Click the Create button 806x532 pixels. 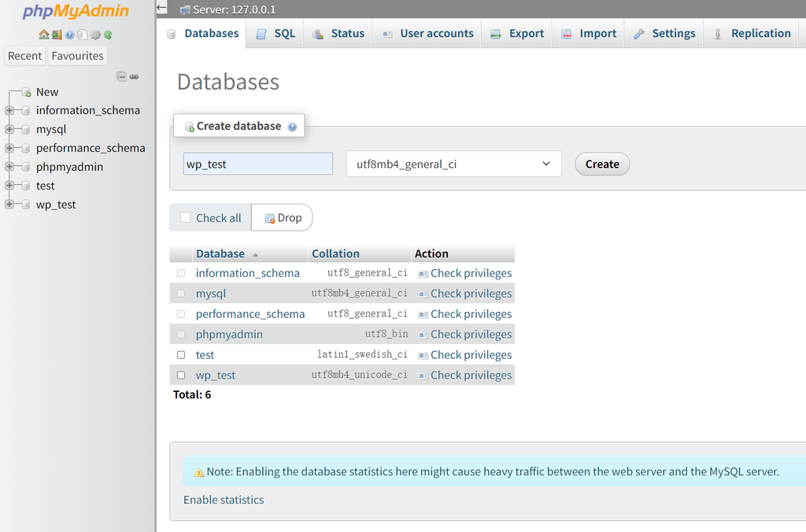pyautogui.click(x=602, y=164)
